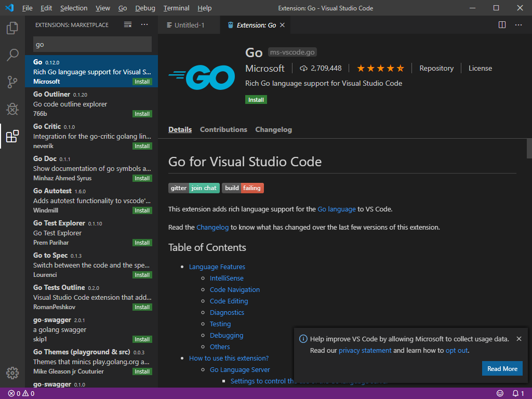Open Language Features contents link
The height and width of the screenshot is (399, 532).
[x=217, y=267]
